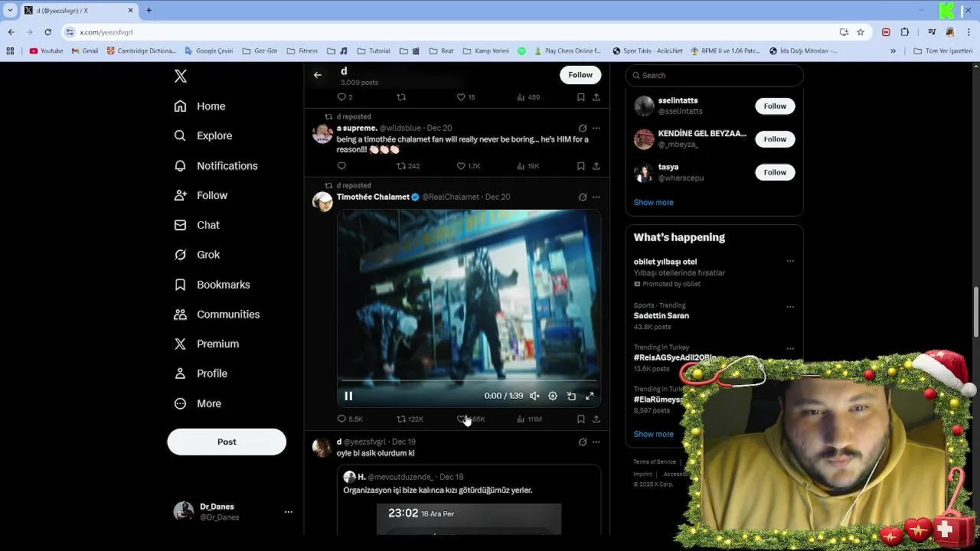Viewport: 980px width, 551px height.
Task: Open Chrome tab search dropdown
Action: [x=10, y=11]
